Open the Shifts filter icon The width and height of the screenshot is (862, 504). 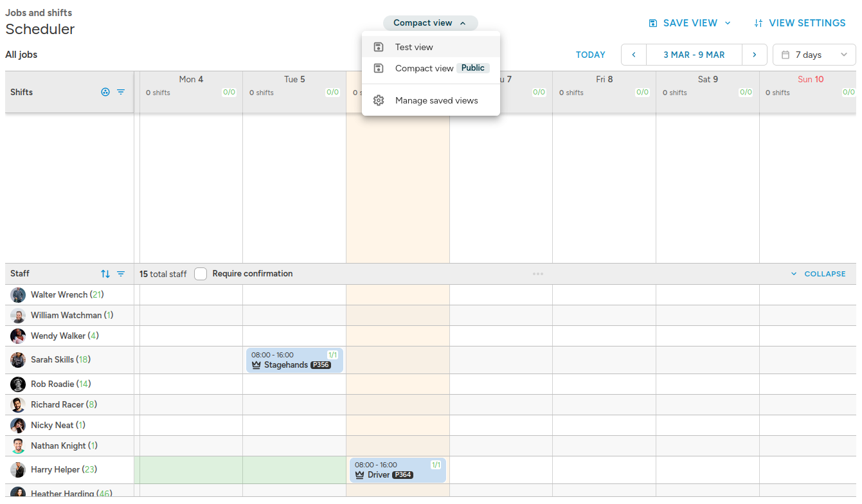click(121, 92)
